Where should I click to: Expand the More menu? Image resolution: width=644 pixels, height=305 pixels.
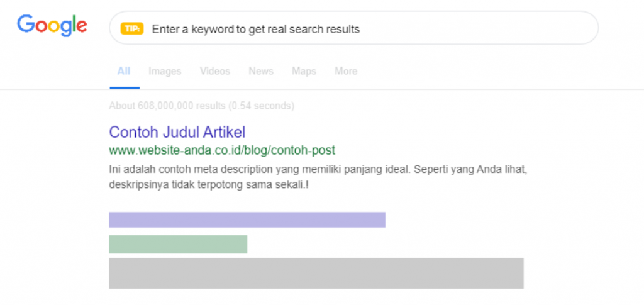click(346, 71)
